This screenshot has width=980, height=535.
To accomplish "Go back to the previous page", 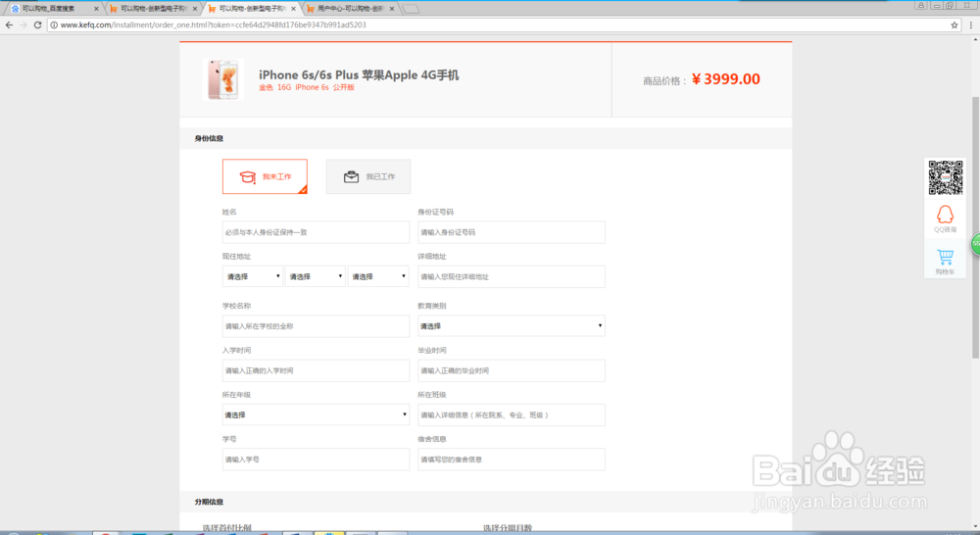I will tap(9, 25).
